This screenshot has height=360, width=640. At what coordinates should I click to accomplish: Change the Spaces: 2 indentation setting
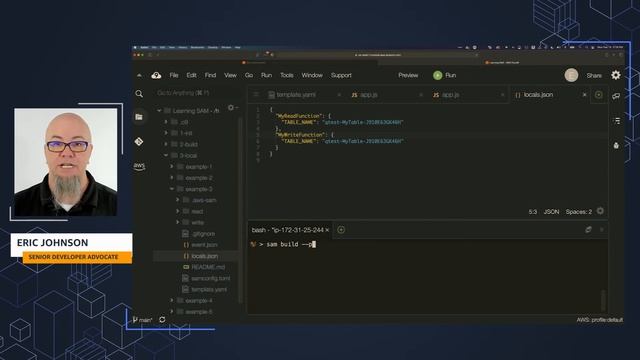click(578, 211)
